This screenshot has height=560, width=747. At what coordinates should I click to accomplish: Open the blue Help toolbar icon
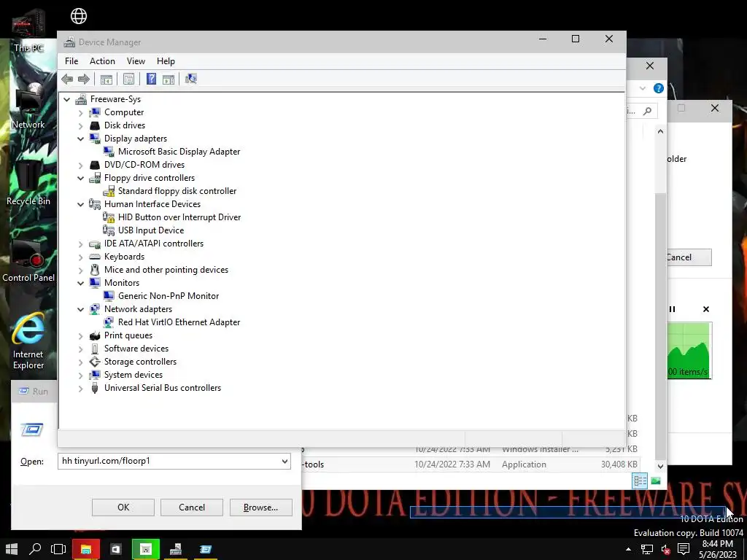pyautogui.click(x=151, y=79)
